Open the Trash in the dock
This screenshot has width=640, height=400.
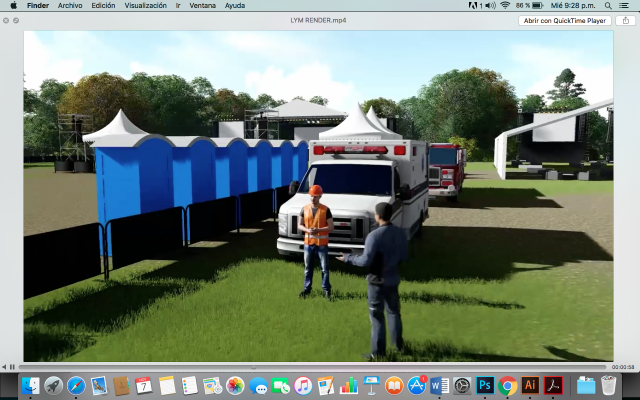[x=608, y=385]
